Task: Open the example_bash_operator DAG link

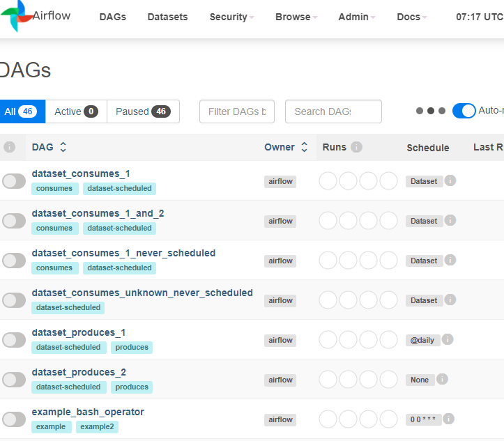Action: pos(88,412)
